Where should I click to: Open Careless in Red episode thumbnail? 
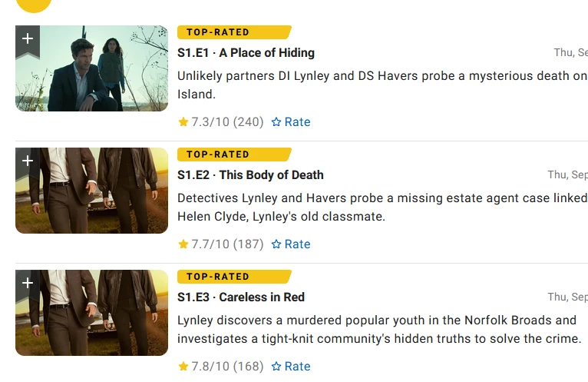pos(91,313)
